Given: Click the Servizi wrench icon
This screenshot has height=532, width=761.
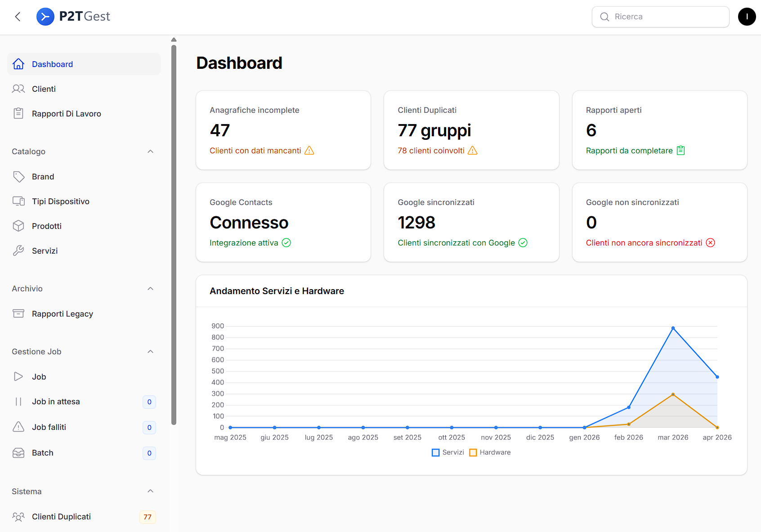Looking at the screenshot, I should (18, 251).
